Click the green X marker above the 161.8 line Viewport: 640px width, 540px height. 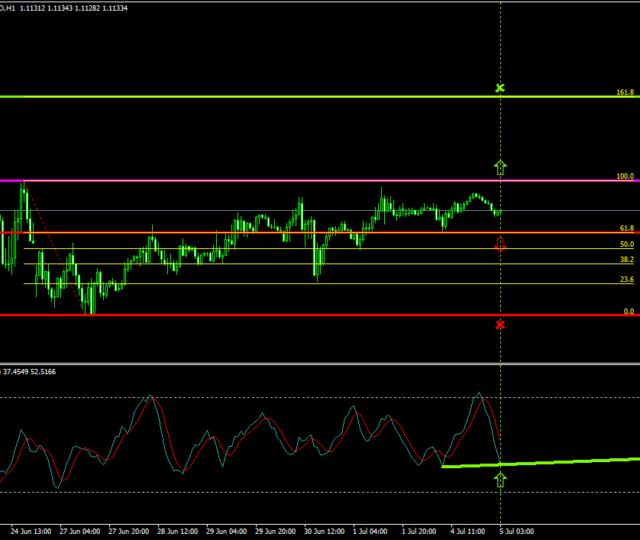pos(500,89)
